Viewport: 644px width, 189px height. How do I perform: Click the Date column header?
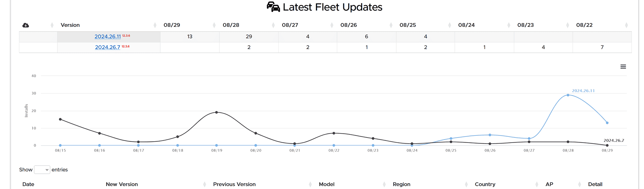(28, 184)
